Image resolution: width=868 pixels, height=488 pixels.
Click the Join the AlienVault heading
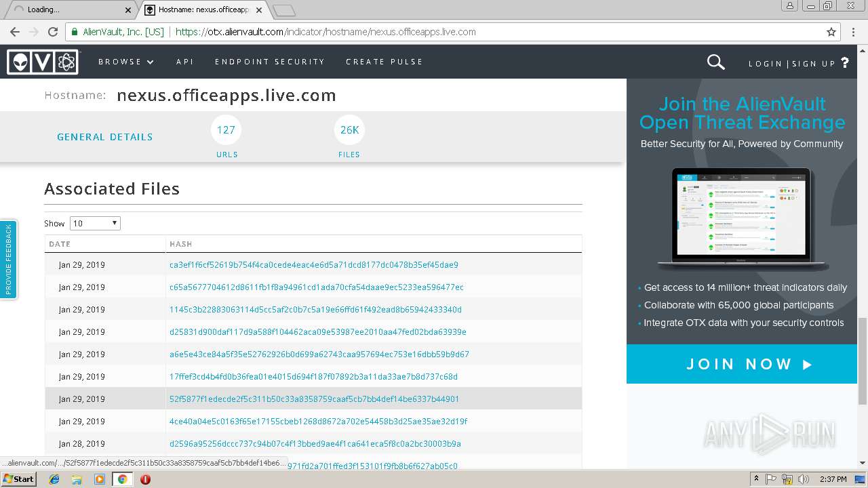742,113
